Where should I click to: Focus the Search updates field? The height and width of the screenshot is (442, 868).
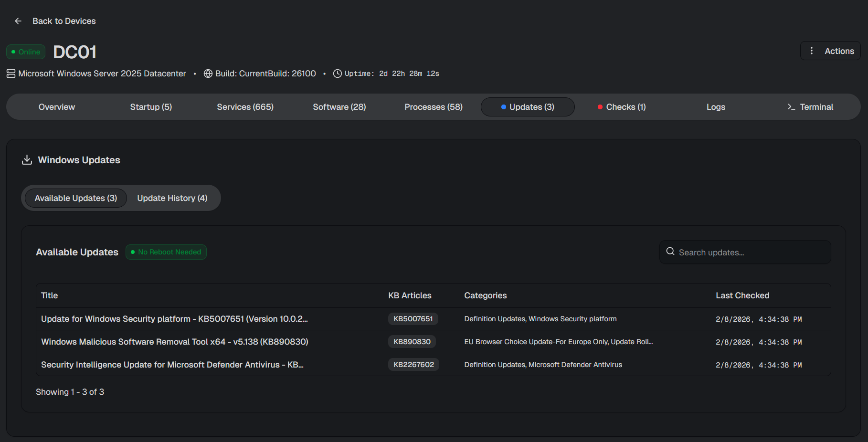coord(752,253)
